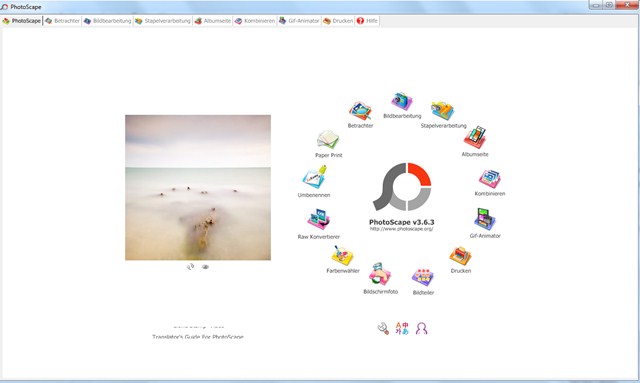The width and height of the screenshot is (640, 383).
Task: Launch Gif-Animator from the circular menu
Action: point(485,219)
